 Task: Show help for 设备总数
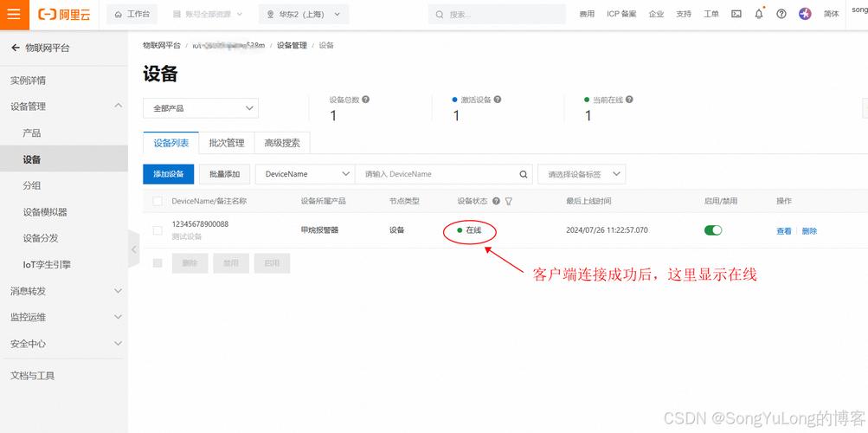365,100
